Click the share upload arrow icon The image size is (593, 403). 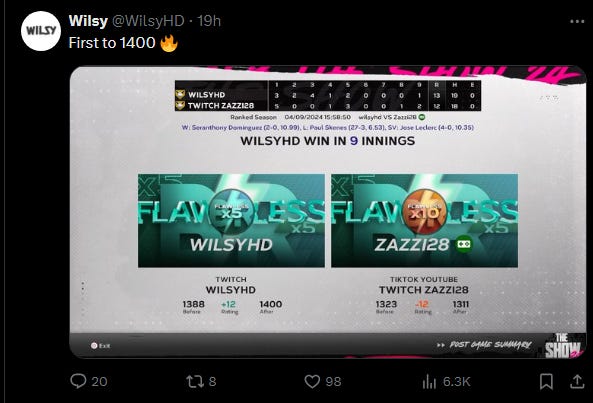(x=577, y=381)
